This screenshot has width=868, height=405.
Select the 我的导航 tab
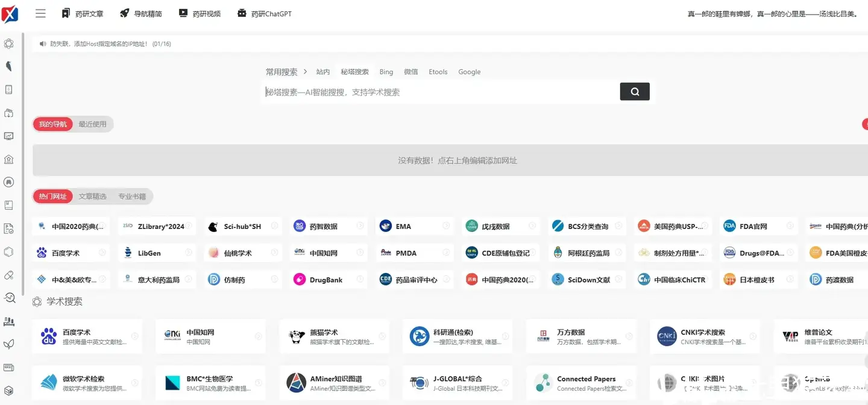[53, 124]
